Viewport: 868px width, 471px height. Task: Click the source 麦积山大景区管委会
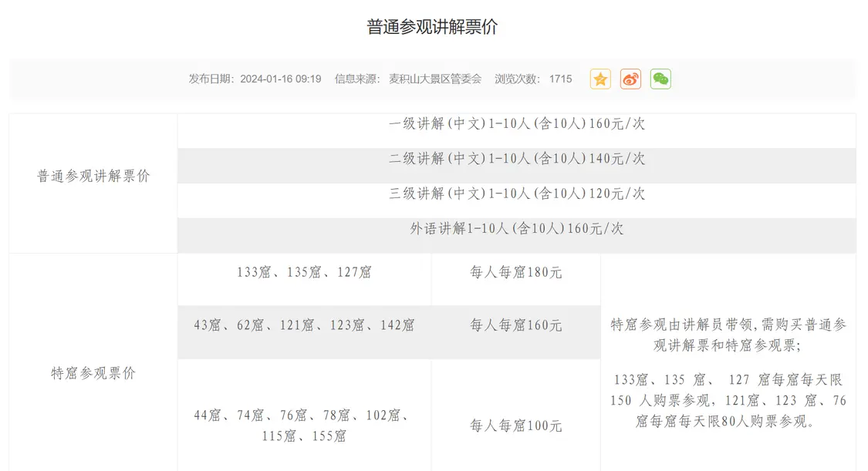coord(435,79)
